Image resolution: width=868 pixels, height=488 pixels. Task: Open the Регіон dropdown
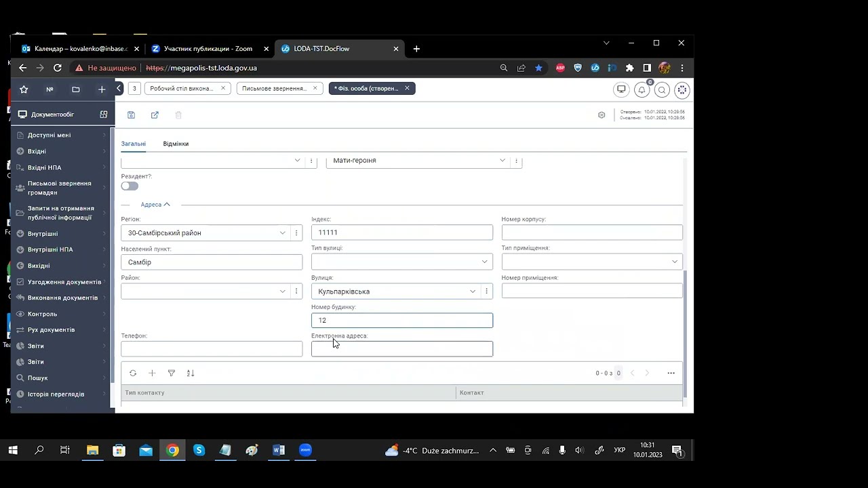283,232
